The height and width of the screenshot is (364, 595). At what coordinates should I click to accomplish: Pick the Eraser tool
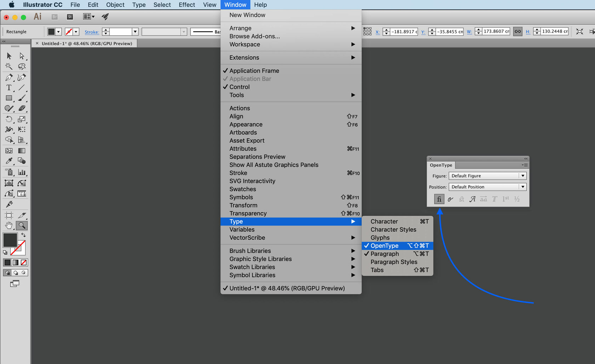[x=22, y=108]
